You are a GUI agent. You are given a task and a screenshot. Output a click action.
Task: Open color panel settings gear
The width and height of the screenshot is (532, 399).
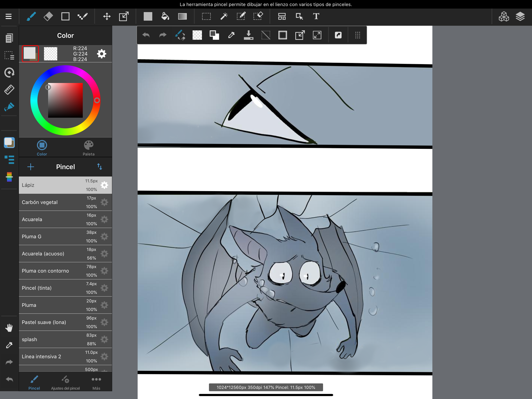(x=101, y=54)
